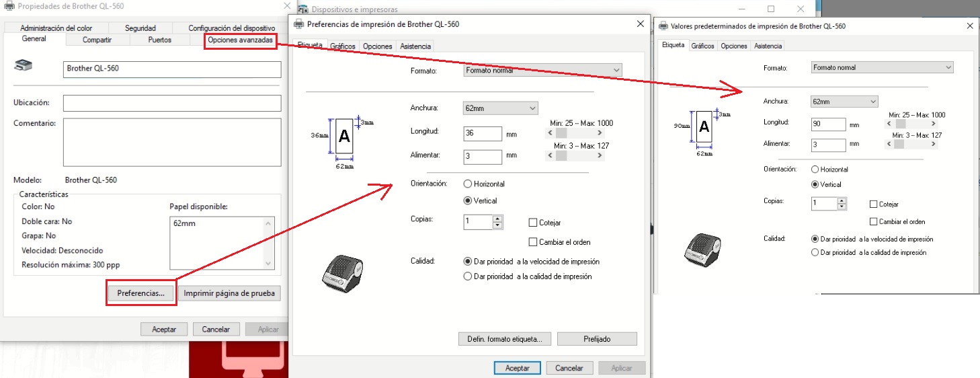Open Formato dropdown in Valores predeterminados window
The height and width of the screenshot is (378, 980).
tap(882, 67)
